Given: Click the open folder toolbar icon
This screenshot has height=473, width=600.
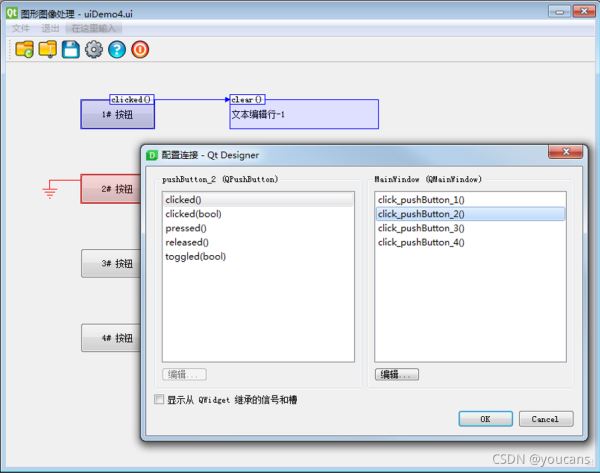Looking at the screenshot, I should pyautogui.click(x=24, y=49).
